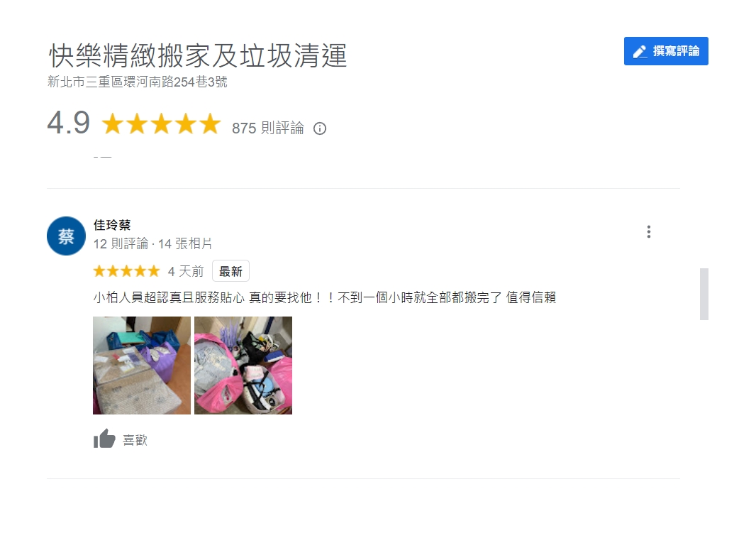756x533 pixels.
Task: Click the pencil icon in 撰寫評論
Action: [x=640, y=52]
